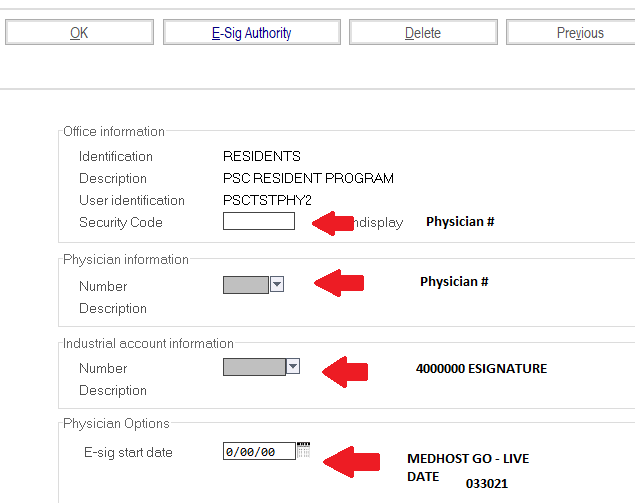Click the PSCTSTPHY2 user identification value
Viewport: 635px width, 503px height.
[267, 200]
